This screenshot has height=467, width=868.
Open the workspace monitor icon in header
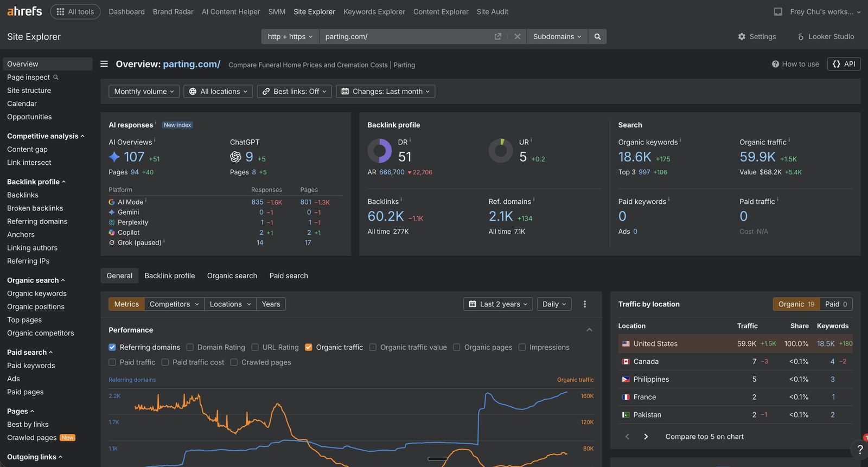778,11
